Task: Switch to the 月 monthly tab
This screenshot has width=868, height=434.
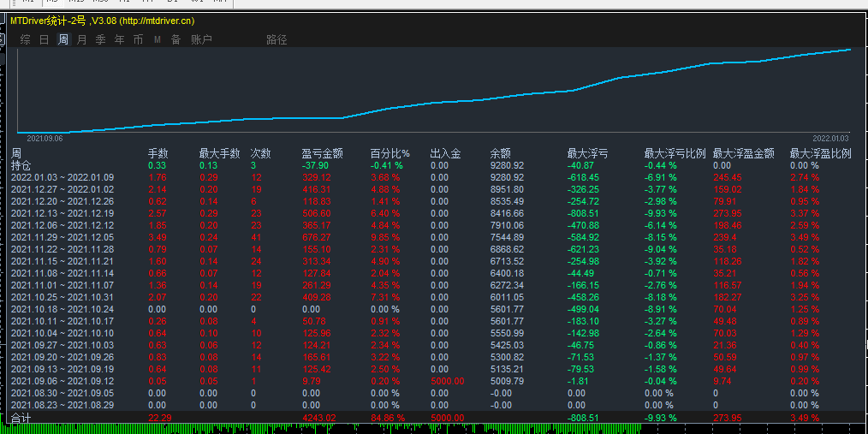Action: pos(82,40)
